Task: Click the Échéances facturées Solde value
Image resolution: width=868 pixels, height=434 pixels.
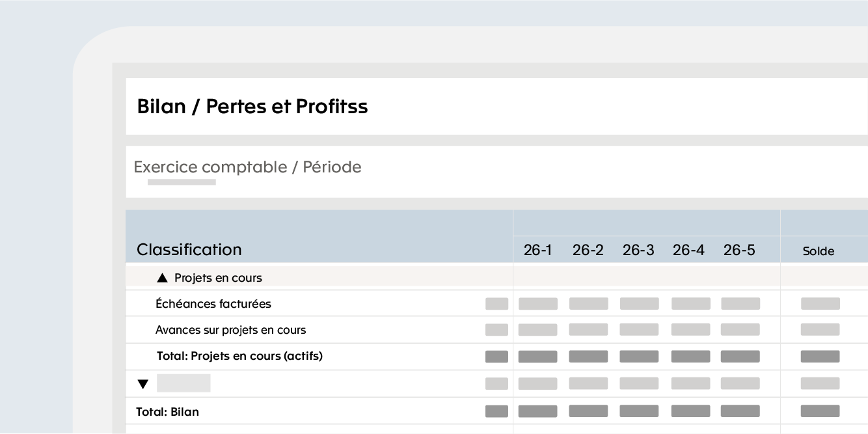Action: point(820,304)
